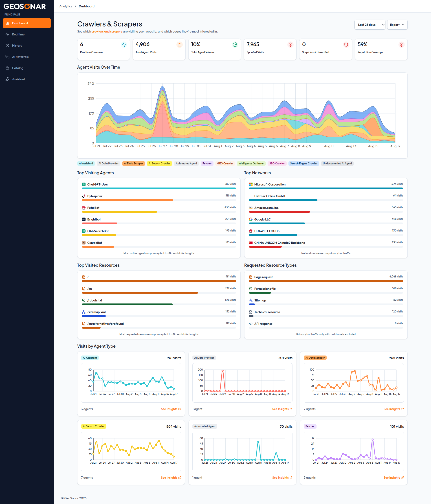Click the ChatGPT-User visits progress bar

coord(159,188)
